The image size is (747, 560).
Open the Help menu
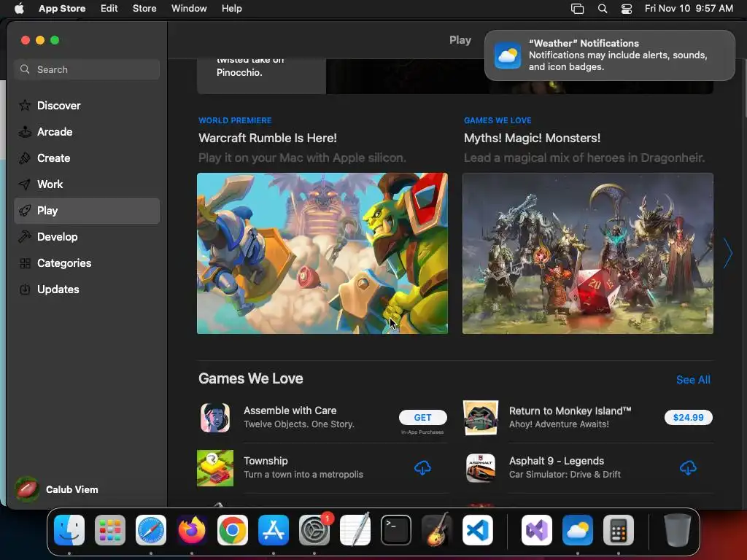click(231, 8)
